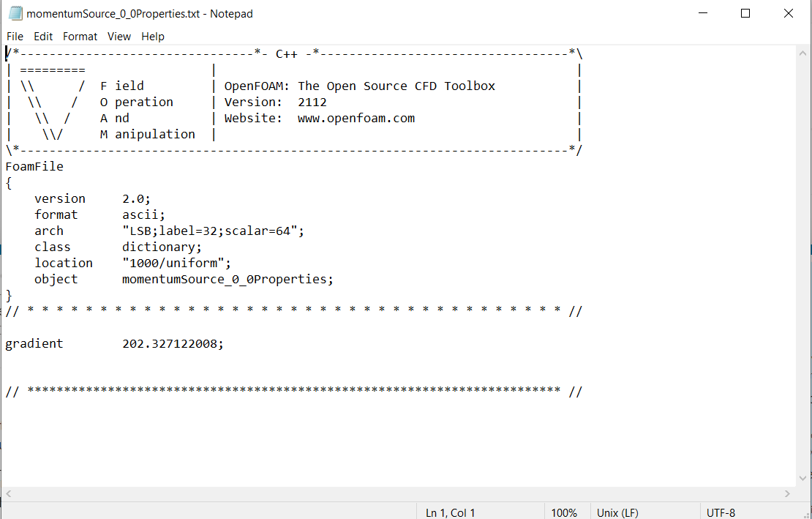Click the vertical scrollbar down arrow
This screenshot has height=519, width=812.
pyautogui.click(x=803, y=478)
